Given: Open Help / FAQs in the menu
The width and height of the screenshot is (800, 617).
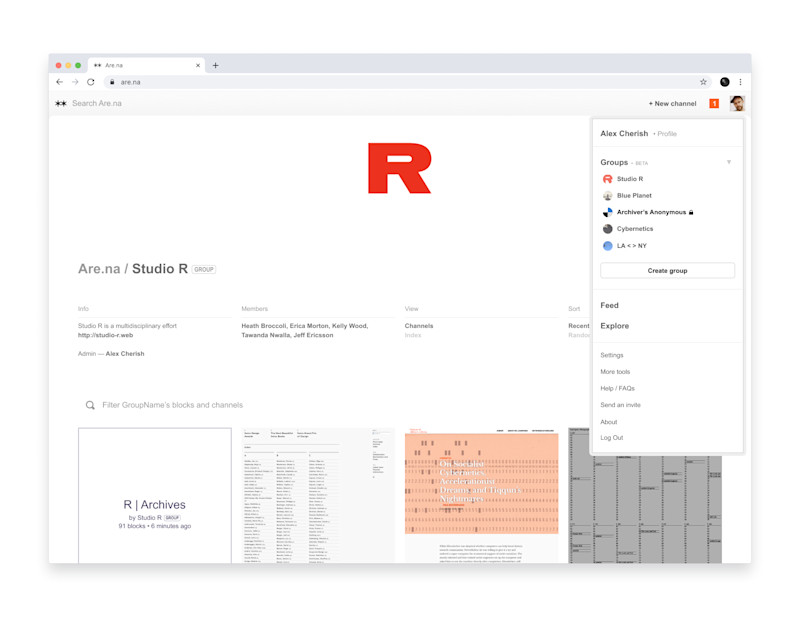Looking at the screenshot, I should (x=617, y=388).
